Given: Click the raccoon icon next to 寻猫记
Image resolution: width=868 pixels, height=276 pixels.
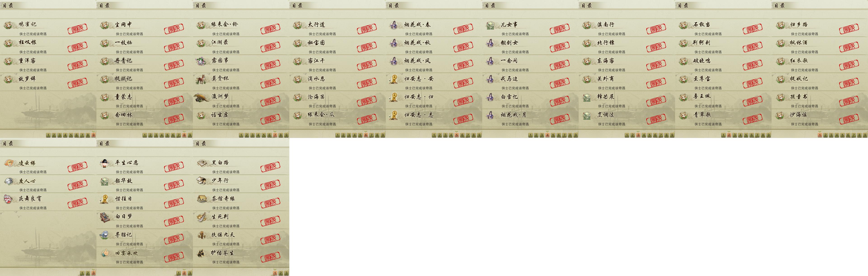Looking at the screenshot, I should 105,235.
